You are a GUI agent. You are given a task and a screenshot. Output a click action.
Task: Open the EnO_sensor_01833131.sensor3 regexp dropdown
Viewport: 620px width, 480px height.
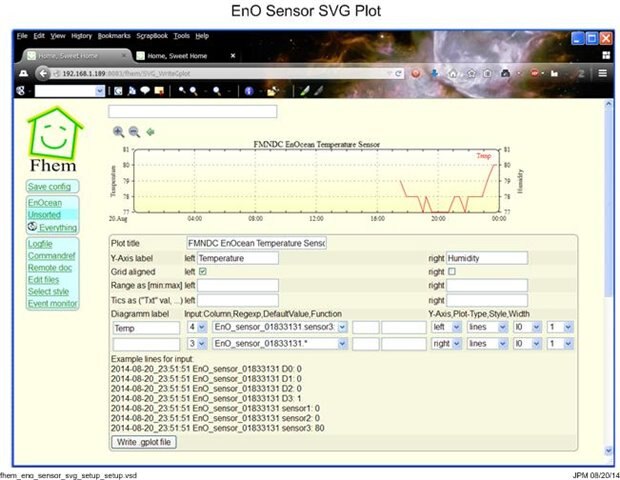click(x=280, y=327)
